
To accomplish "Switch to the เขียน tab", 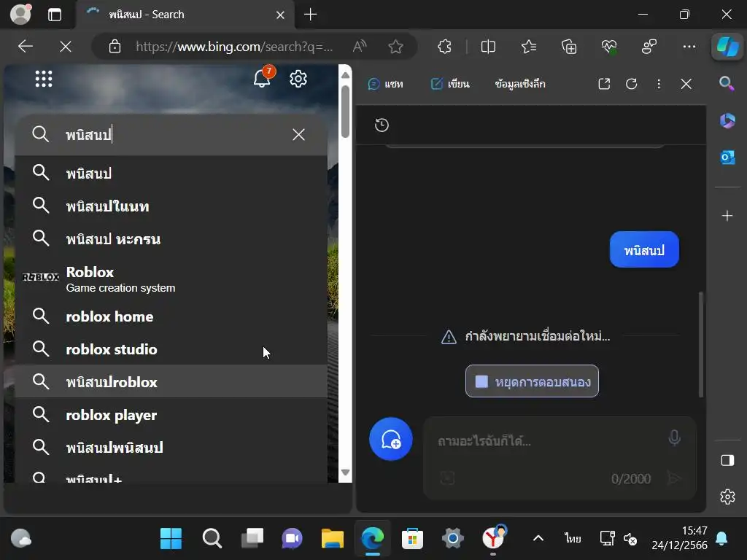I will (450, 85).
